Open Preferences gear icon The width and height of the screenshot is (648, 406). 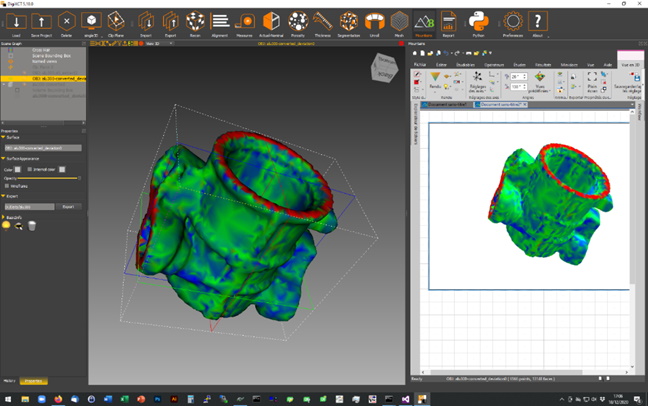(513, 21)
